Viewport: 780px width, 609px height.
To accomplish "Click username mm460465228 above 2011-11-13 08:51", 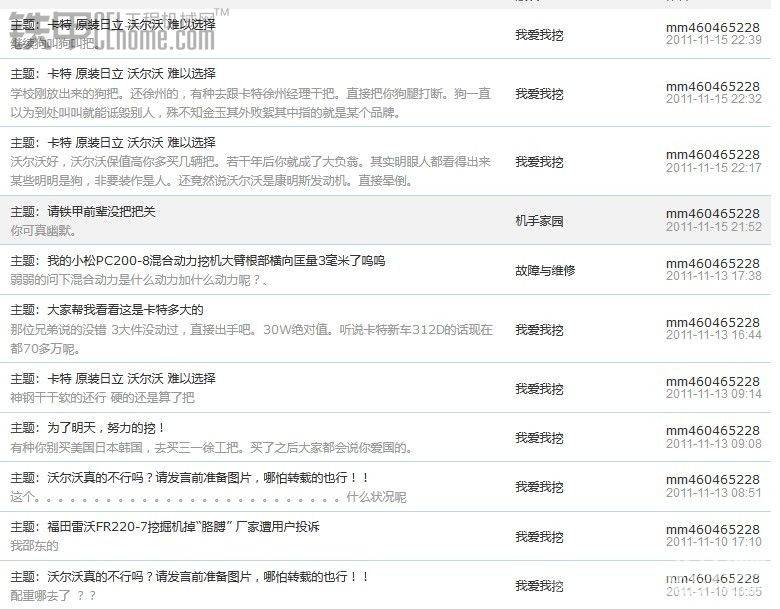I will point(713,480).
